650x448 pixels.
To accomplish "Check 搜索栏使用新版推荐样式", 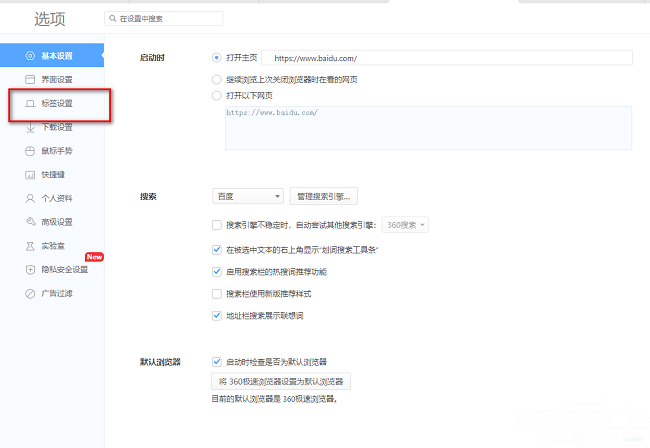I will coord(216,294).
